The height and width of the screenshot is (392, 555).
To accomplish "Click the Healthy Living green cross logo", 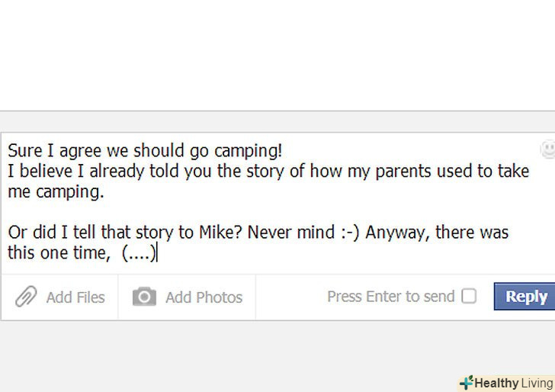I will pyautogui.click(x=466, y=383).
